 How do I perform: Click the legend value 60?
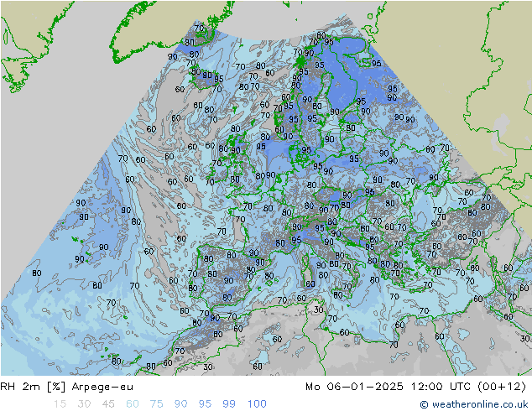pos(133,404)
